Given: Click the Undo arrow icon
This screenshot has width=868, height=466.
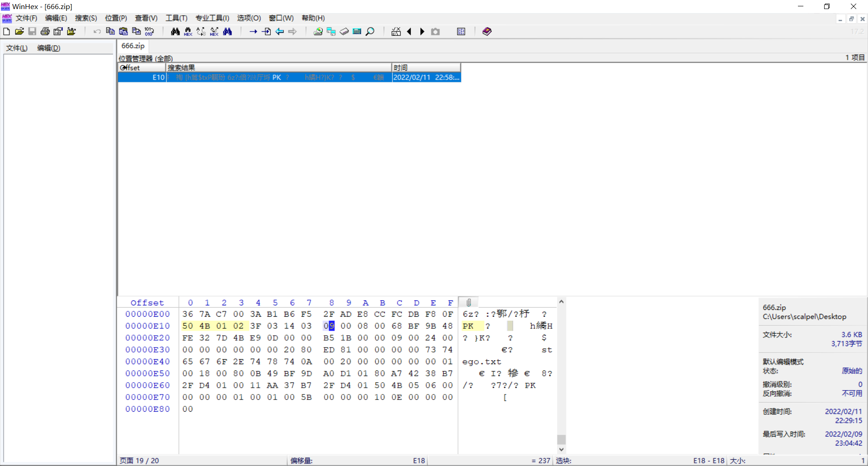Looking at the screenshot, I should 97,31.
